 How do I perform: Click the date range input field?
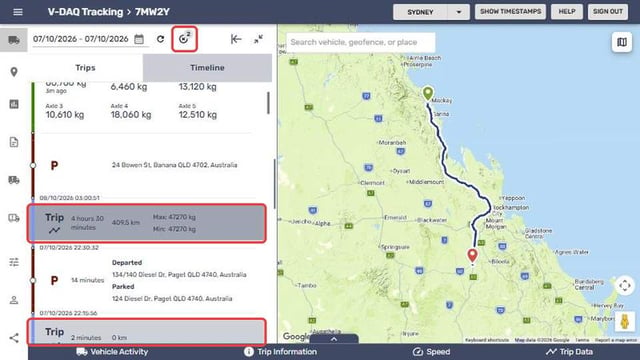click(x=81, y=39)
